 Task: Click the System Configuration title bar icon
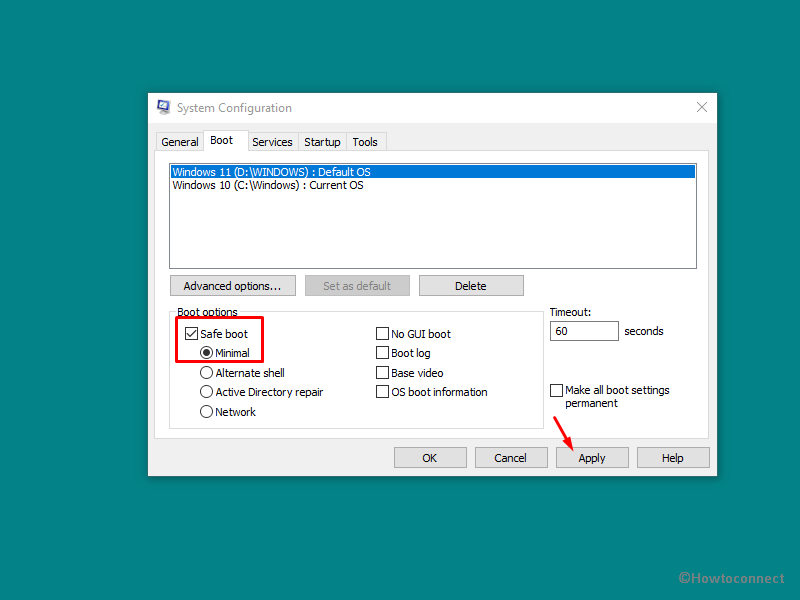(163, 107)
